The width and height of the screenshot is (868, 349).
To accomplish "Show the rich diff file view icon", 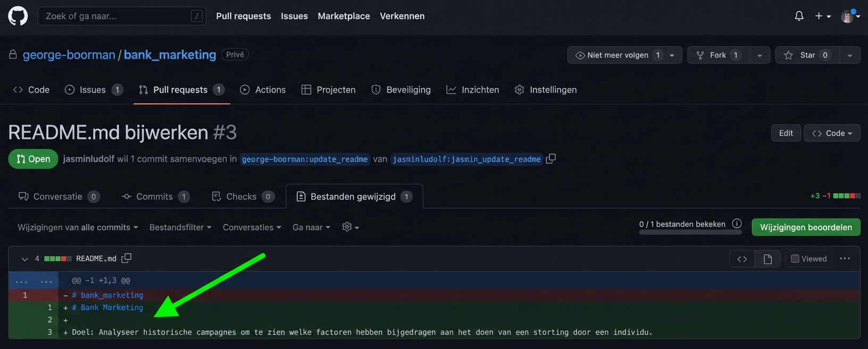I will click(x=767, y=259).
